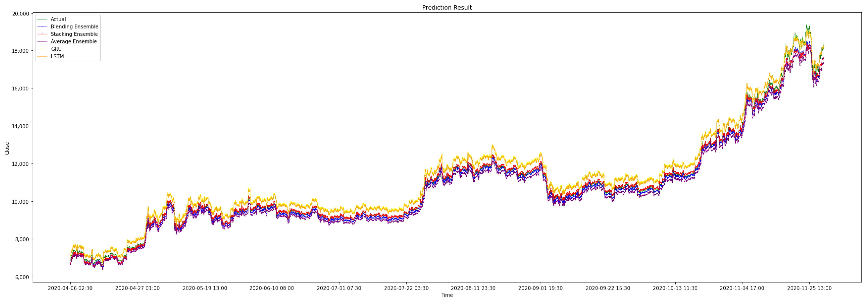This screenshot has width=868, height=302.
Task: Click the blue line swatch beside Blending Ensemble
Action: point(42,27)
